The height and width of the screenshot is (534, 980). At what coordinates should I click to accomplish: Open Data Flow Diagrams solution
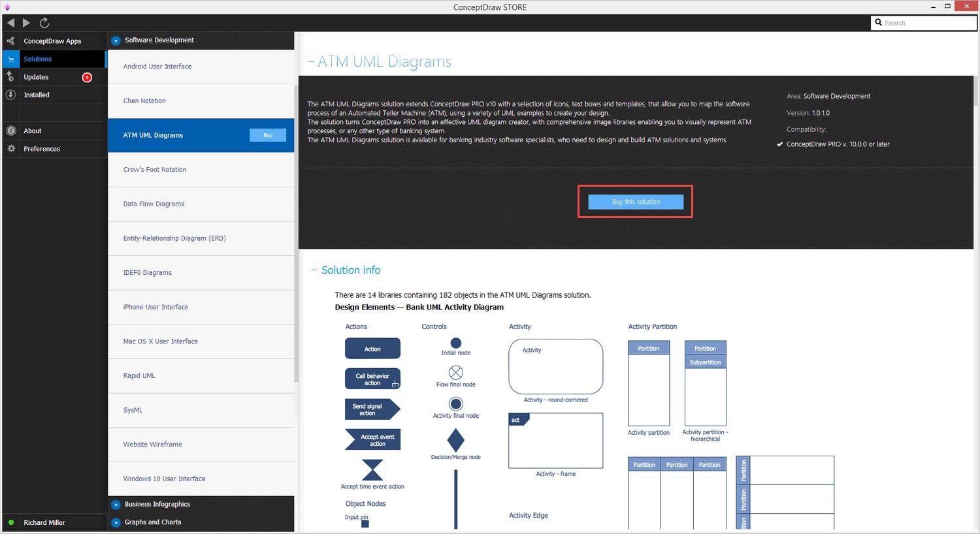(201, 204)
